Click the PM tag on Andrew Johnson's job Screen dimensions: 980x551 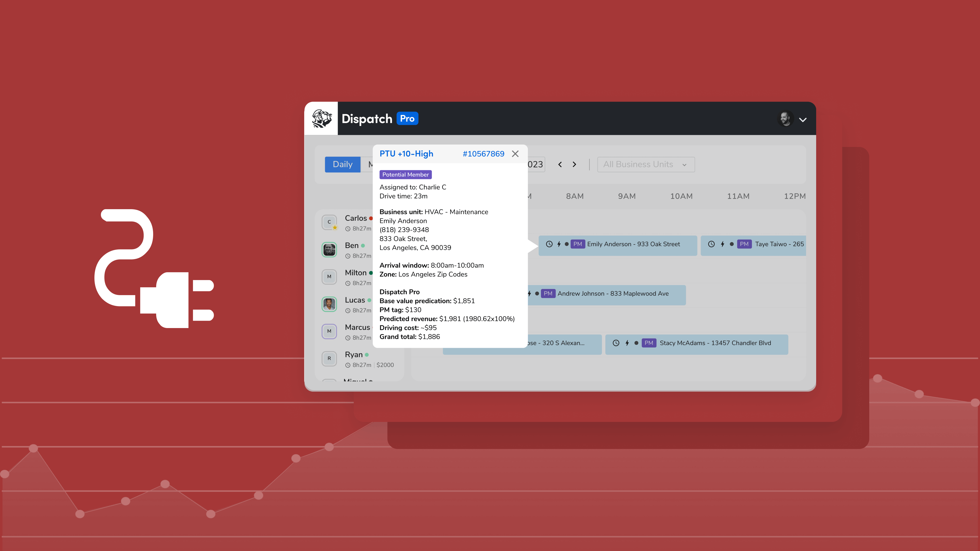[548, 293]
